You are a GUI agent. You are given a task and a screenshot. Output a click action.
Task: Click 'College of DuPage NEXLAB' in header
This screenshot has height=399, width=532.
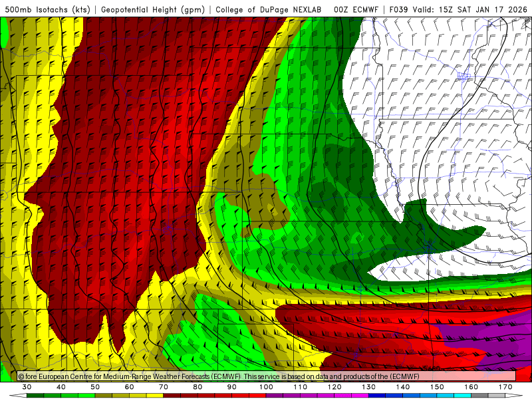click(x=269, y=10)
